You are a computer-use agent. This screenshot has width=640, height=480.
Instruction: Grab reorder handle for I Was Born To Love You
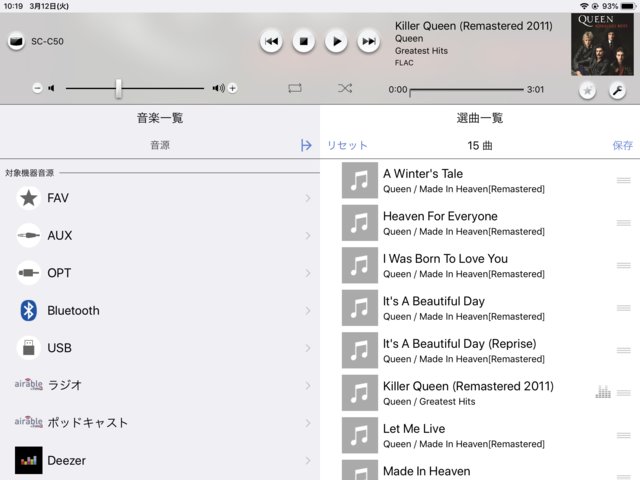click(624, 265)
